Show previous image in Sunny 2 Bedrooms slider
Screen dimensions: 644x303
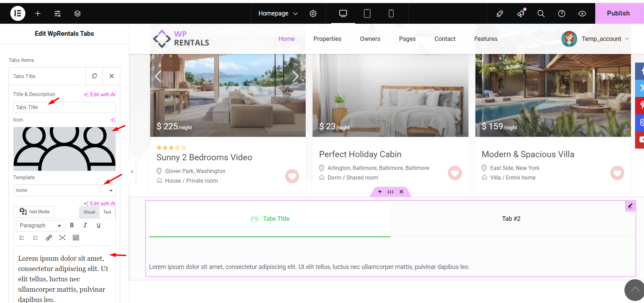[158, 76]
